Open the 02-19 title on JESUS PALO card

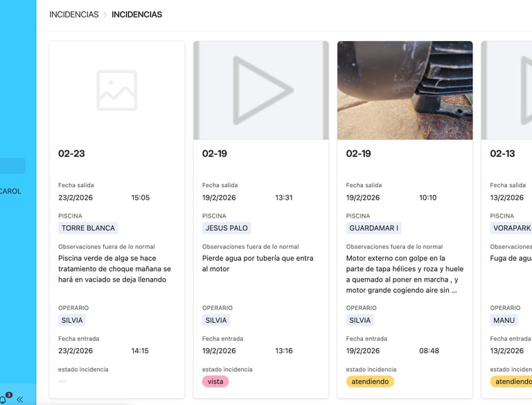[215, 153]
